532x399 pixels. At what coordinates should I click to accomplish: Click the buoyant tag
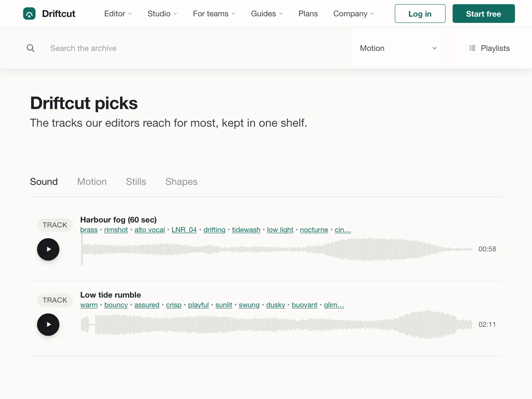pyautogui.click(x=305, y=305)
